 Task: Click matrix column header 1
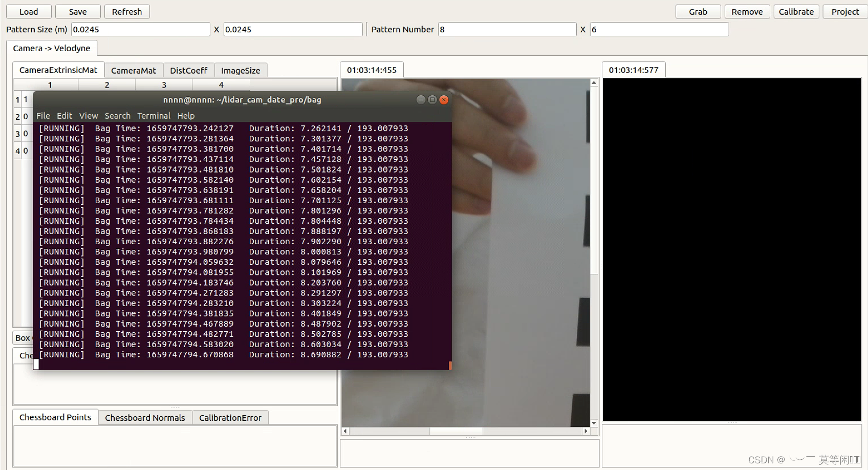(50, 85)
